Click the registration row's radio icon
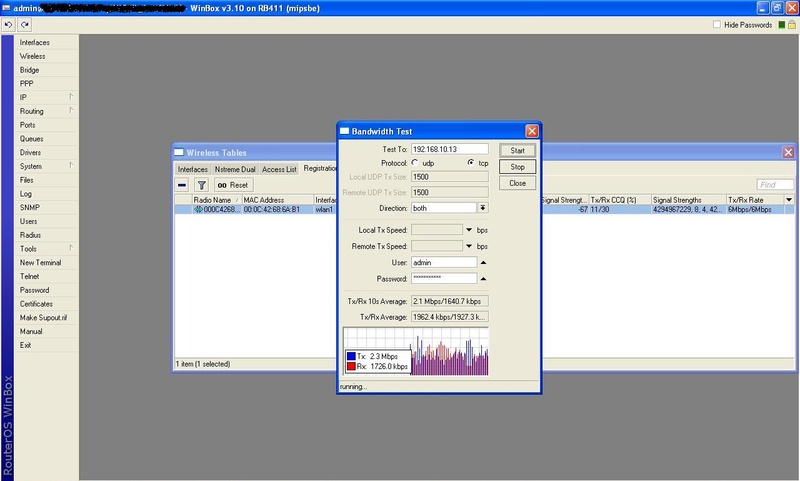 (198, 210)
